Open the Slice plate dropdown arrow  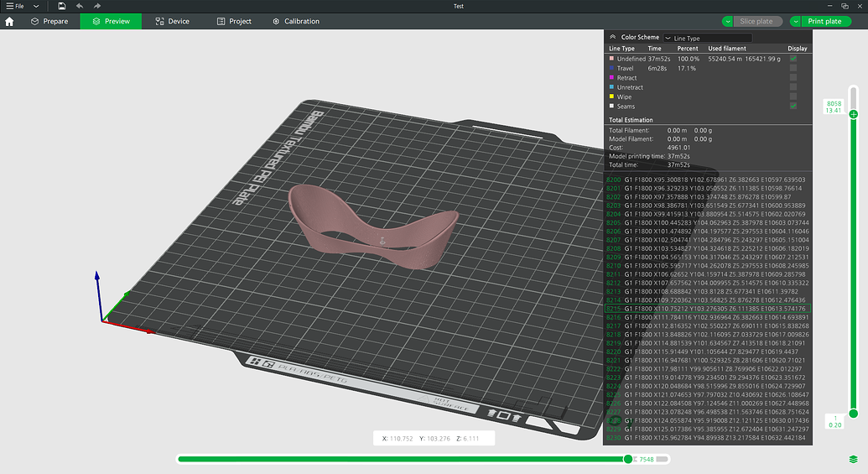(727, 21)
